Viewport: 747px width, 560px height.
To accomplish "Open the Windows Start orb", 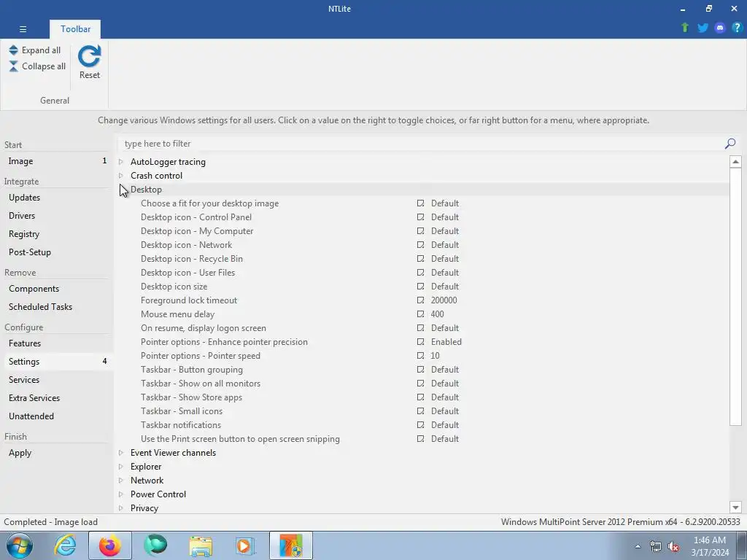I will (x=20, y=545).
